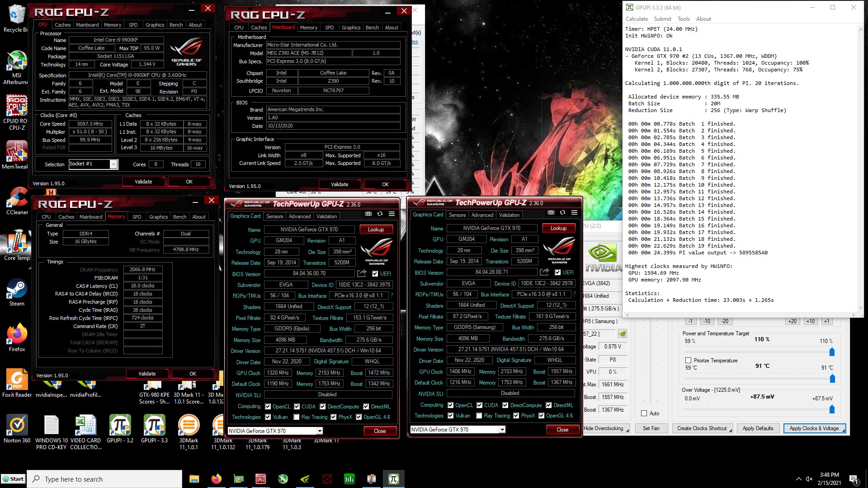Toggle DirectML checkbox in left GPU-Z

pyautogui.click(x=366, y=407)
